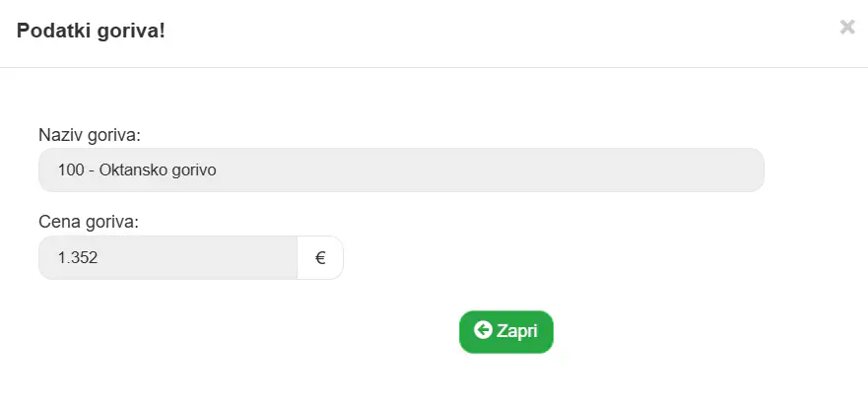Click the Cena goriva: label
The image size is (868, 407).
click(89, 223)
